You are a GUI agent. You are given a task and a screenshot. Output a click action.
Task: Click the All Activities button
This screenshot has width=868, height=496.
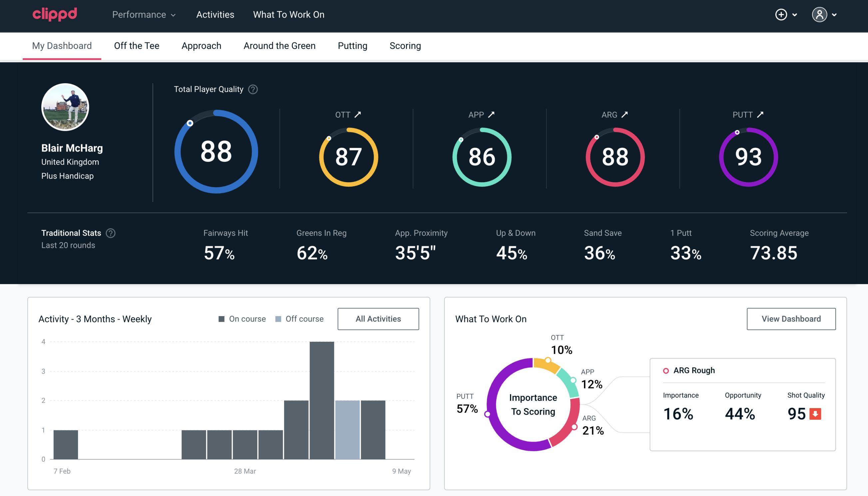(378, 318)
